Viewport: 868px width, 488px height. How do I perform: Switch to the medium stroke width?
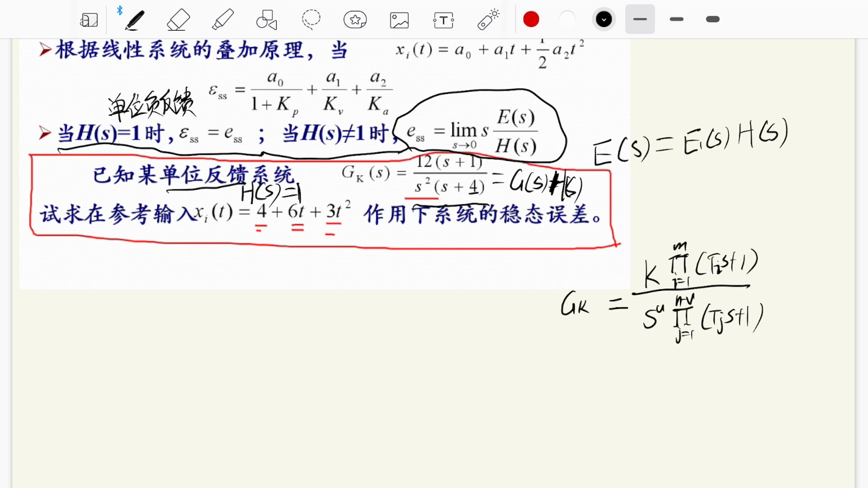tap(676, 19)
